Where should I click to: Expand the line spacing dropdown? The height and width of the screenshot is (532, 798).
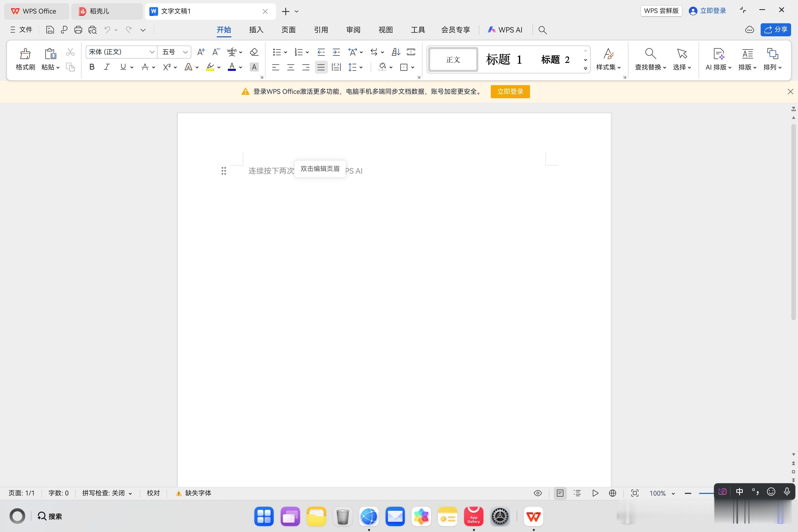361,68
